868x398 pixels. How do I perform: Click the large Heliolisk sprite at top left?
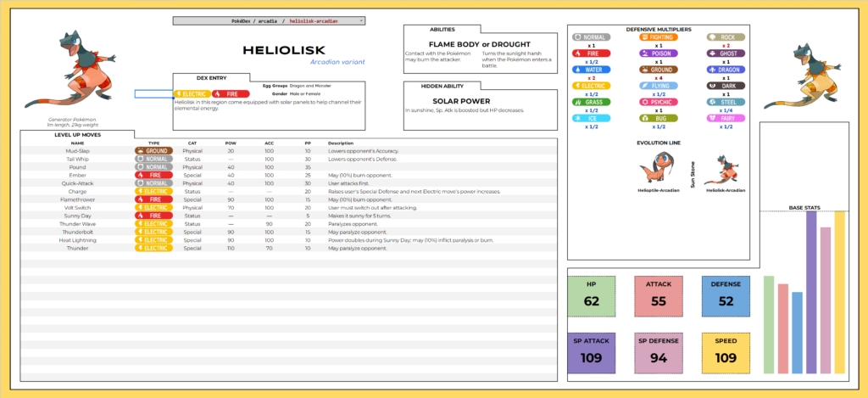point(70,70)
